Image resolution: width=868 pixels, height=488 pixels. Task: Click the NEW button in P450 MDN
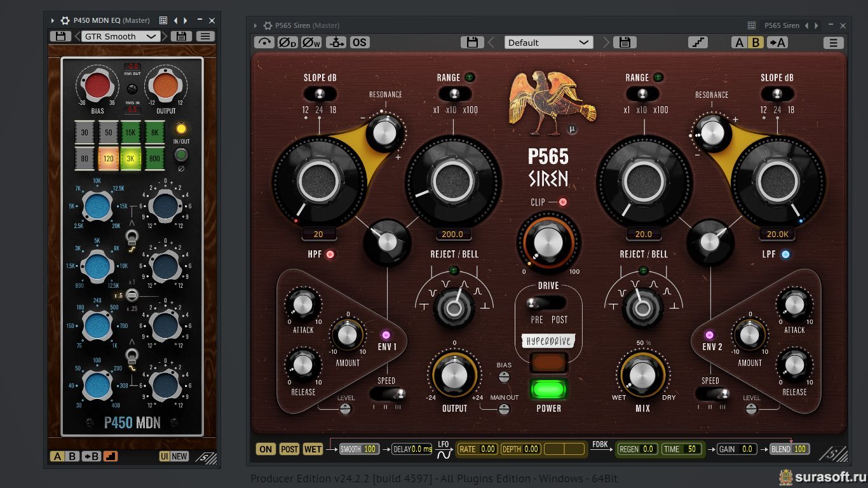tap(180, 456)
